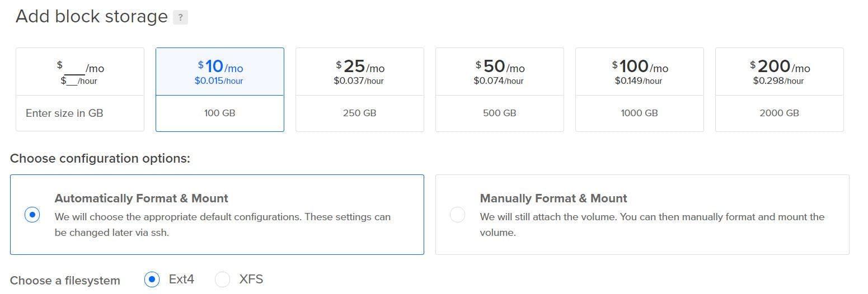Select Automatically Format & Mount radio button

click(32, 215)
